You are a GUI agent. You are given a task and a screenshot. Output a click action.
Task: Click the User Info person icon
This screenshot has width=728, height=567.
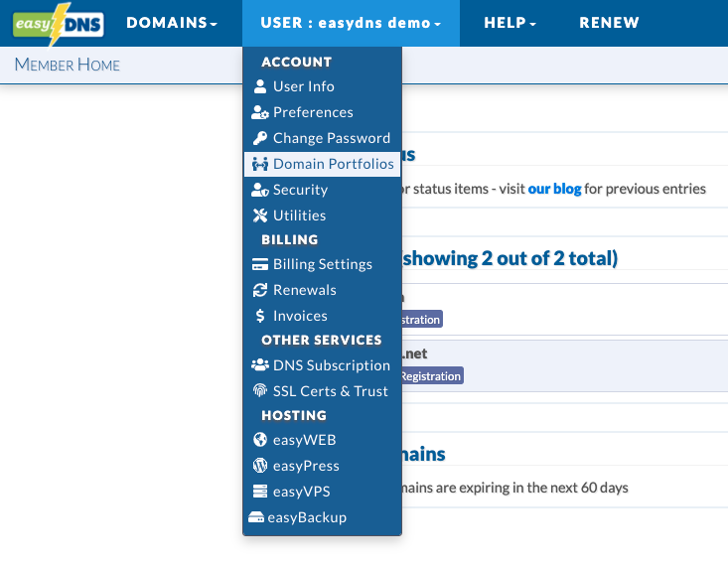tap(260, 86)
